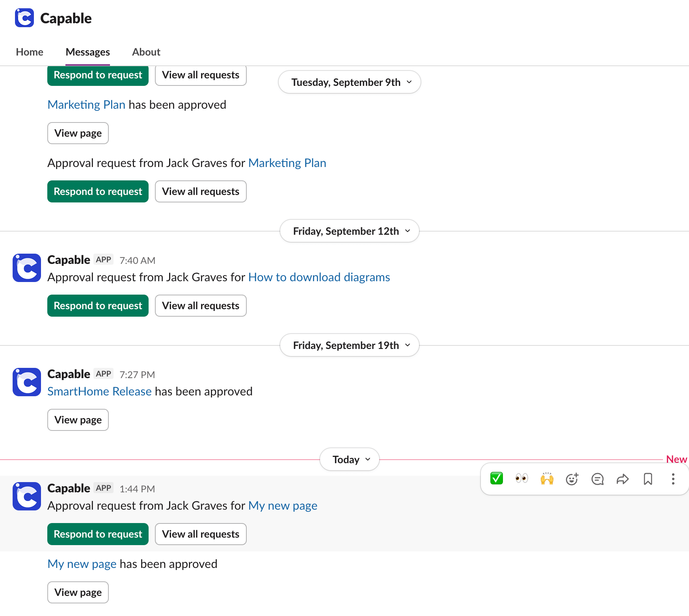React with the green checkmark emoji
The height and width of the screenshot is (616, 689).
[x=496, y=479]
